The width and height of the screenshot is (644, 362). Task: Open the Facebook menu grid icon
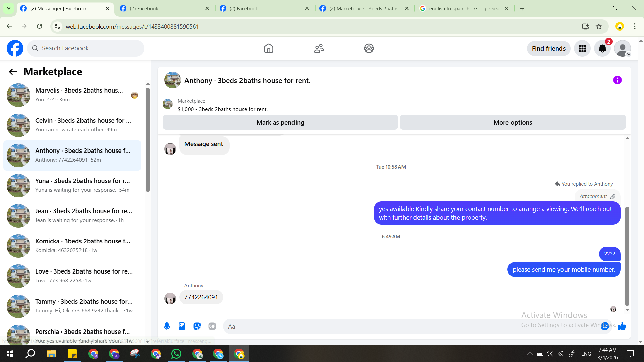(x=582, y=49)
